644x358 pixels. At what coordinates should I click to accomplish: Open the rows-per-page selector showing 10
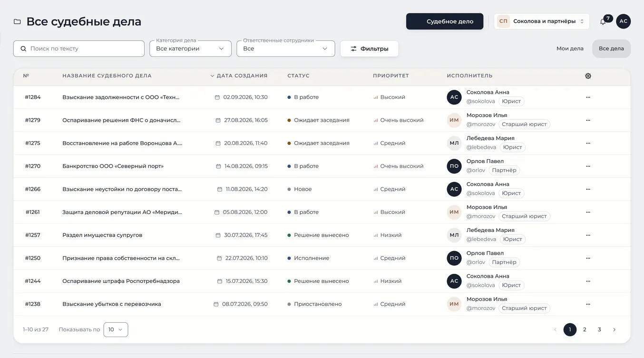click(x=116, y=329)
